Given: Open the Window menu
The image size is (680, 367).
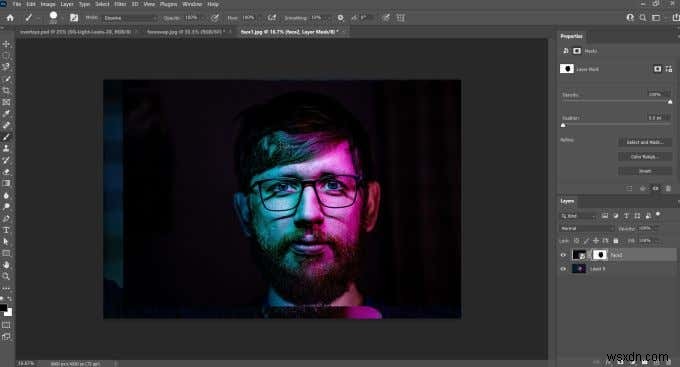Looking at the screenshot, I should (x=192, y=4).
